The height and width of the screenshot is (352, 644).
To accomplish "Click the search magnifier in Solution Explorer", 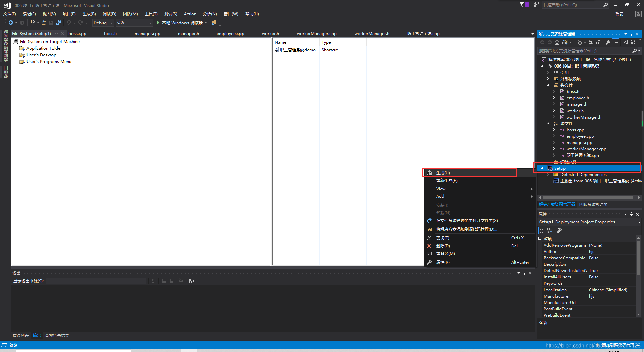I will tap(634, 51).
